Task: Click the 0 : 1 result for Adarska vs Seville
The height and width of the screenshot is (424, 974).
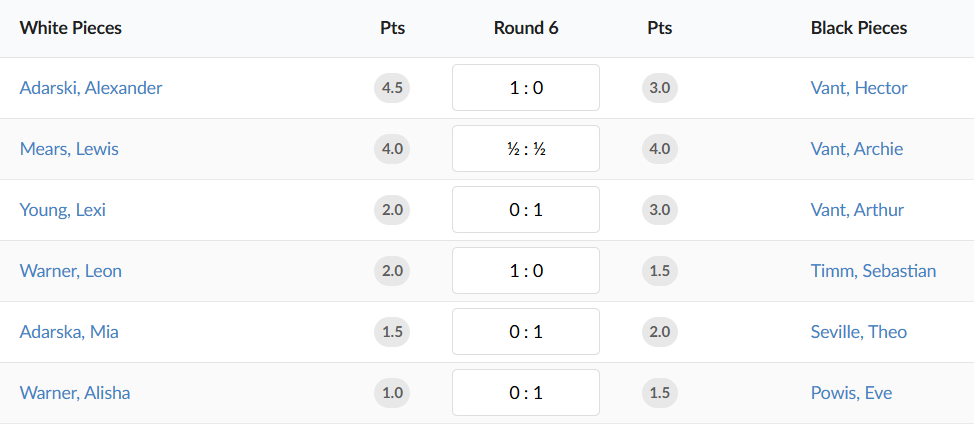Action: click(x=526, y=332)
